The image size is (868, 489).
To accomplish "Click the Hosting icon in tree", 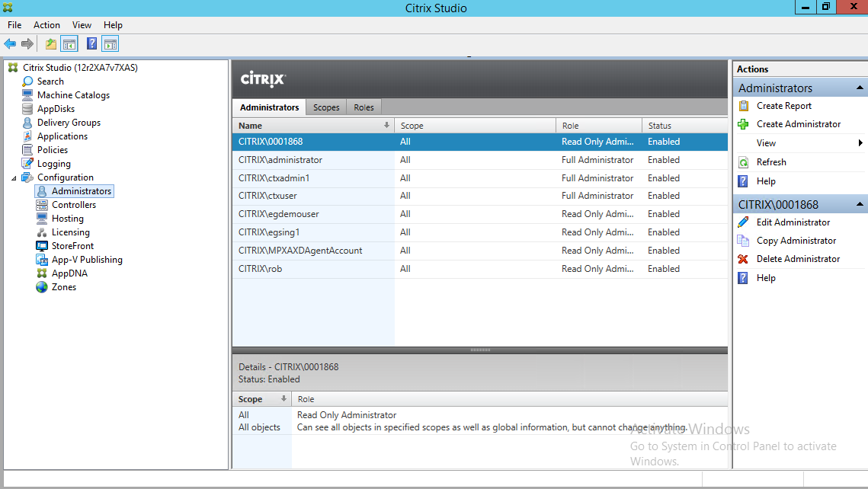I will coord(42,219).
